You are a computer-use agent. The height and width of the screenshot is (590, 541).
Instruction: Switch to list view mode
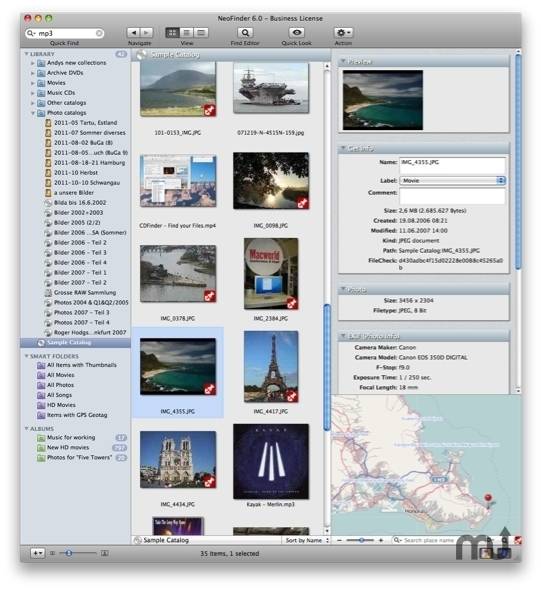[x=187, y=33]
